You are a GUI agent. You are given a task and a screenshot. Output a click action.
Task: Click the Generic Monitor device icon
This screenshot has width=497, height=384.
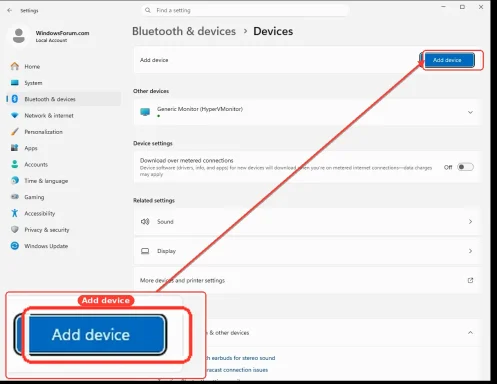pos(145,112)
